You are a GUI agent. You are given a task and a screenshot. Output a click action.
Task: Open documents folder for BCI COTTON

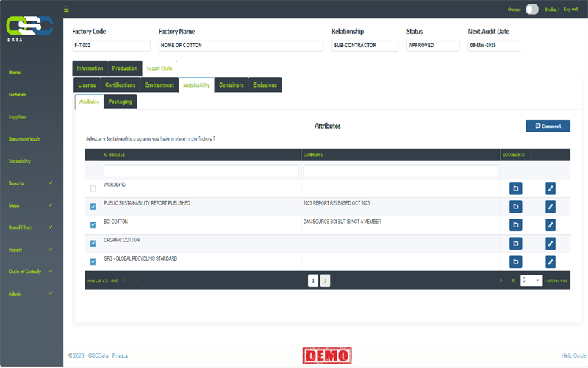pyautogui.click(x=515, y=224)
